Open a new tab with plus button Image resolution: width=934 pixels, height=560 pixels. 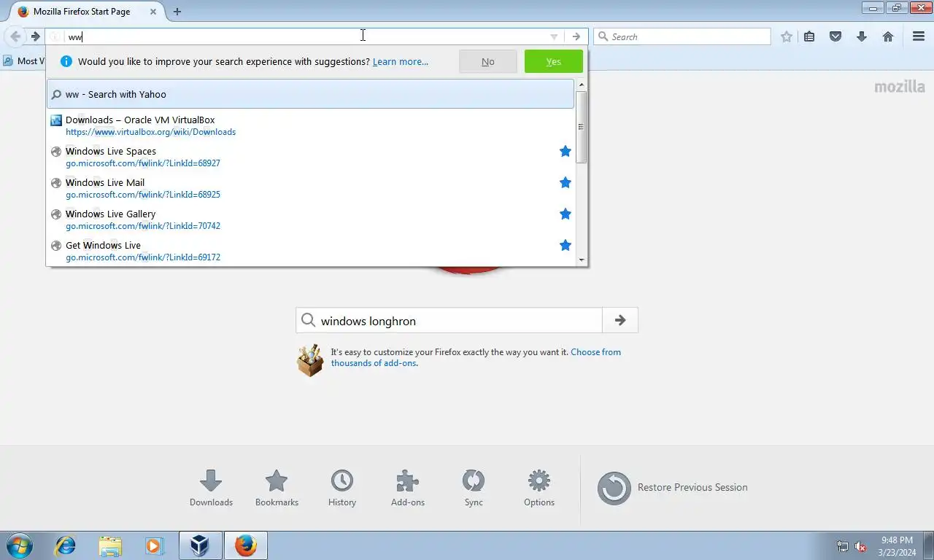(x=177, y=12)
